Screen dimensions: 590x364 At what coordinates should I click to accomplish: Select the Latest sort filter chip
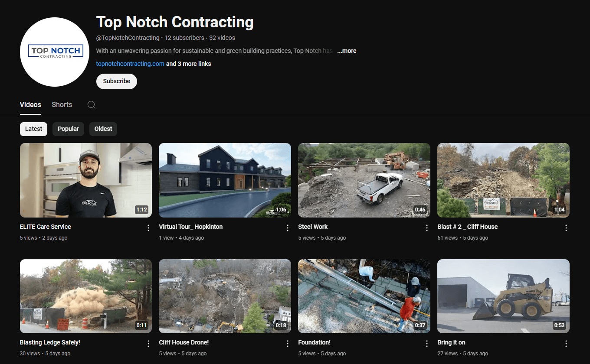[33, 129]
